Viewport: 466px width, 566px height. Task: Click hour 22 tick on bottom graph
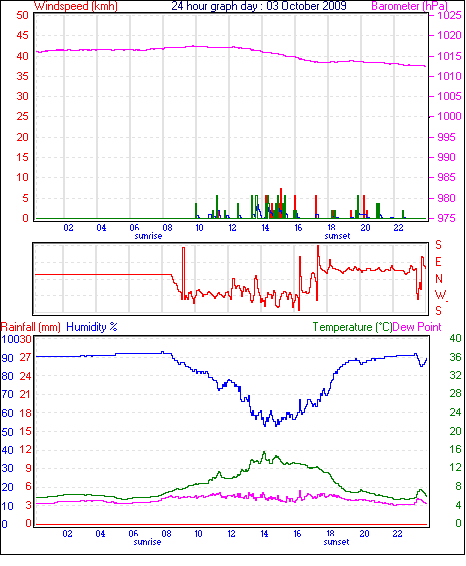tap(397, 534)
